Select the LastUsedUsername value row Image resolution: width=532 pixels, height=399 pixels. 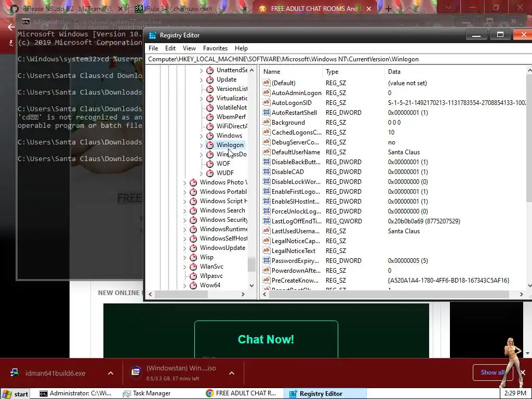(394, 231)
